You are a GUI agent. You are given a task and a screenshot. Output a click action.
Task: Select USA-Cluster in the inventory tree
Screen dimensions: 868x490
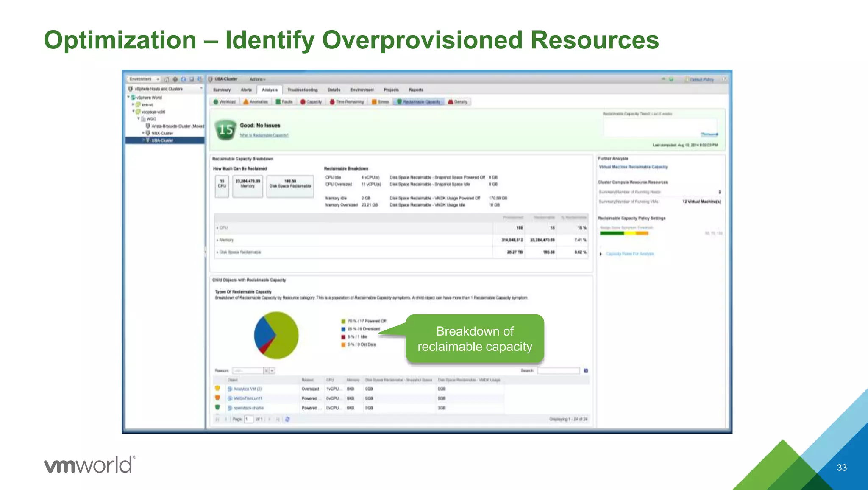click(x=162, y=140)
